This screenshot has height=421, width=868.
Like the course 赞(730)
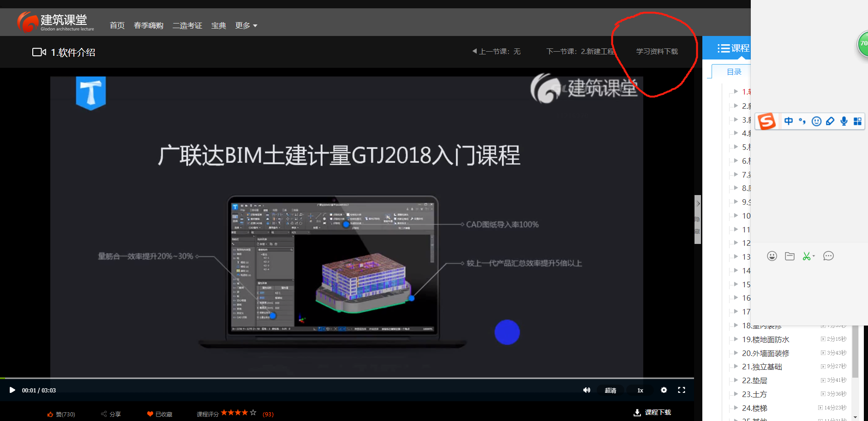pos(61,414)
